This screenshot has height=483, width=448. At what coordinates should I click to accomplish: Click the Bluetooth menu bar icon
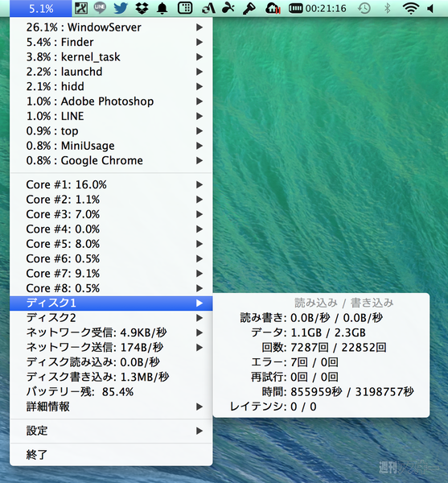(x=388, y=8)
